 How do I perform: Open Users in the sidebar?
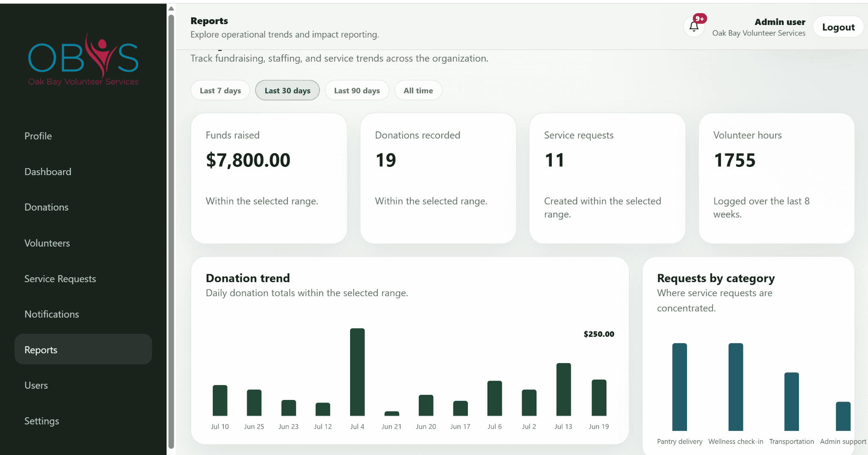(x=83, y=386)
